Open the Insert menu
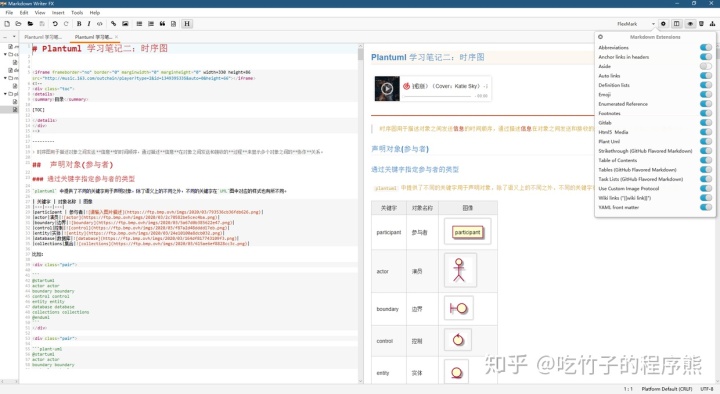Viewport: 720px width, 394px height. coord(58,13)
